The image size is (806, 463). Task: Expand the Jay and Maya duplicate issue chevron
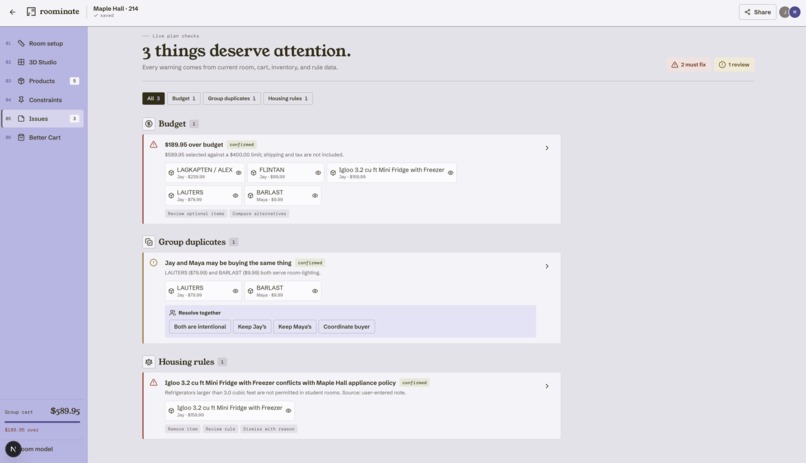click(547, 266)
